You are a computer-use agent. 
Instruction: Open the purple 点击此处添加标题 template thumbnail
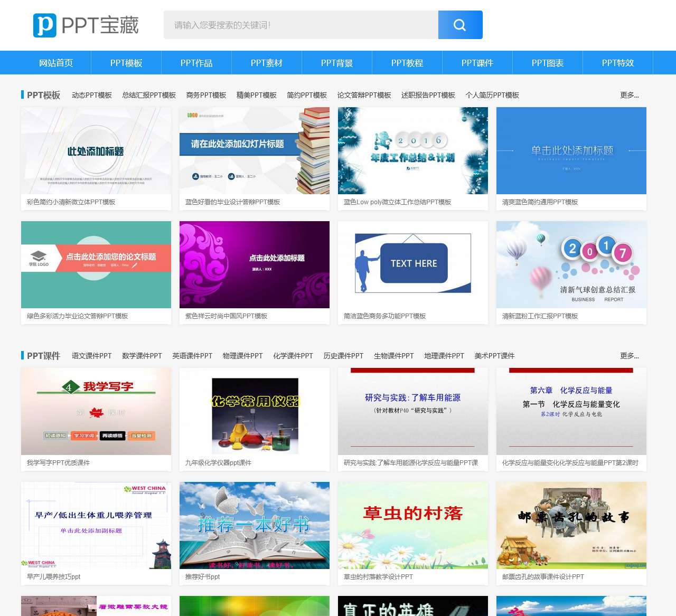point(255,264)
